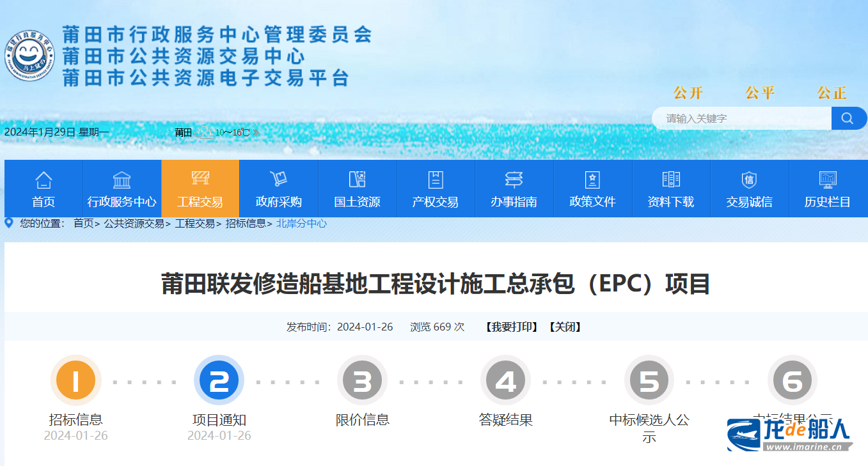Click the search magnifier button
868x466 pixels.
[x=848, y=118]
